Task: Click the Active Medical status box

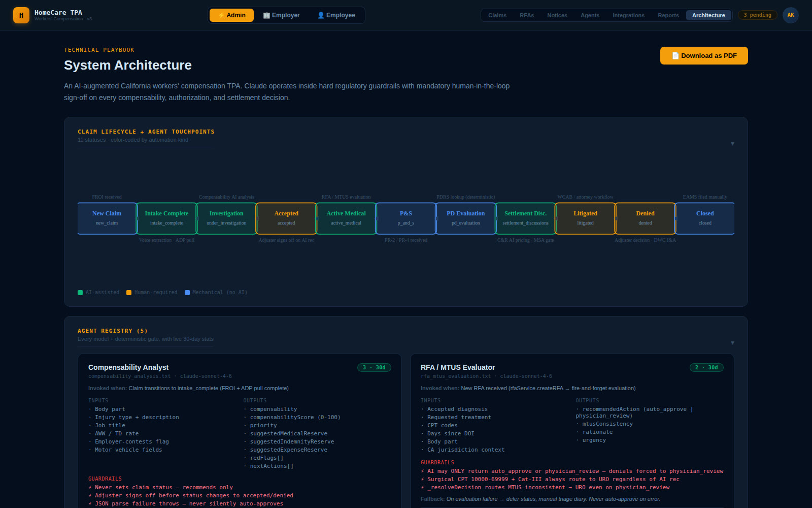Action: tap(346, 218)
